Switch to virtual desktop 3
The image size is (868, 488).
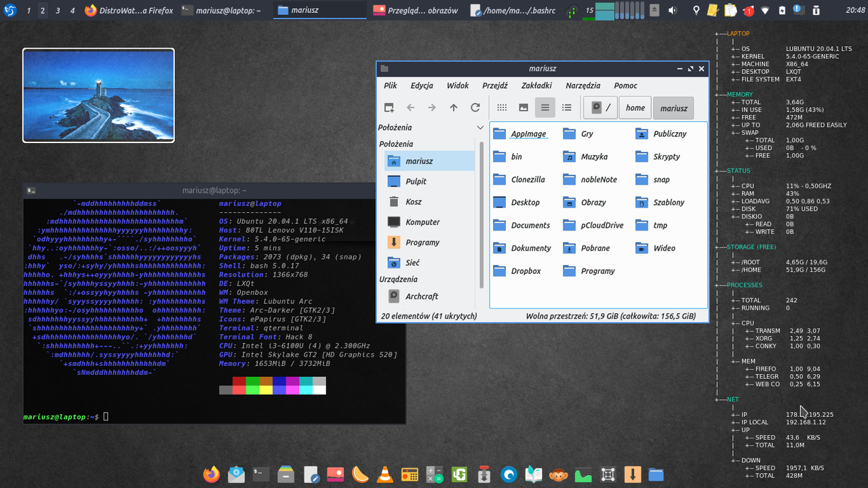point(58,10)
